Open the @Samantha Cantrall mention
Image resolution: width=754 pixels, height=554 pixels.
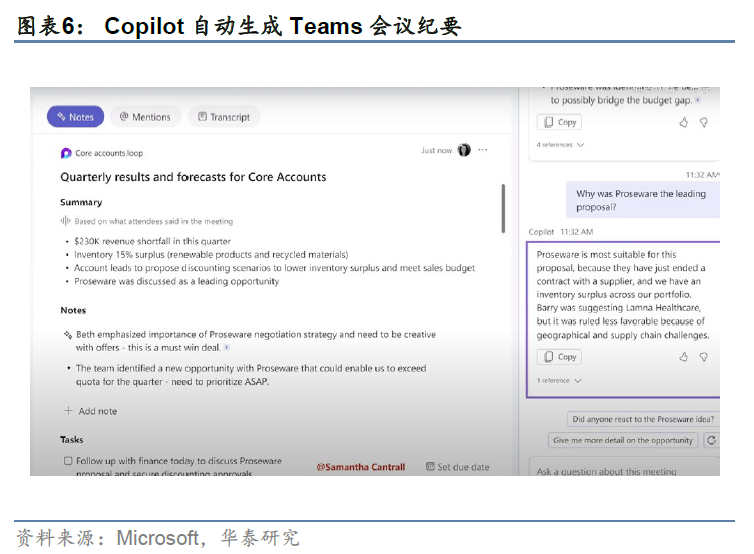coord(361,467)
